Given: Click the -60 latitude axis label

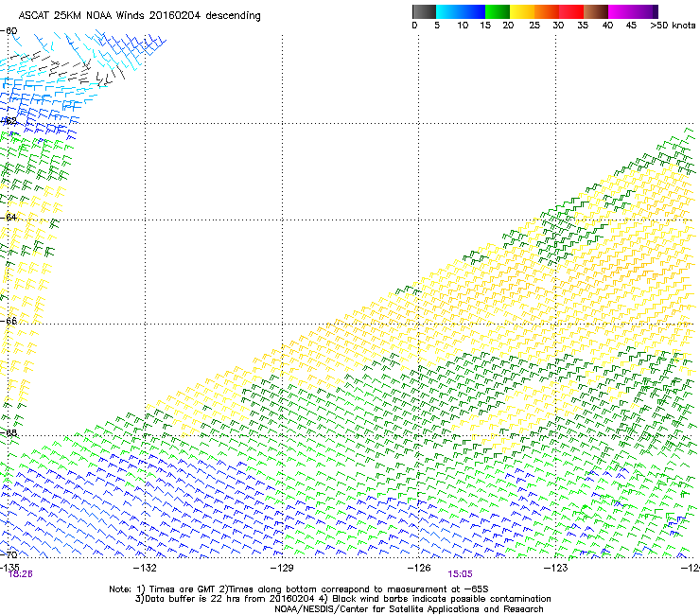Looking at the screenshot, I should [x=9, y=31].
